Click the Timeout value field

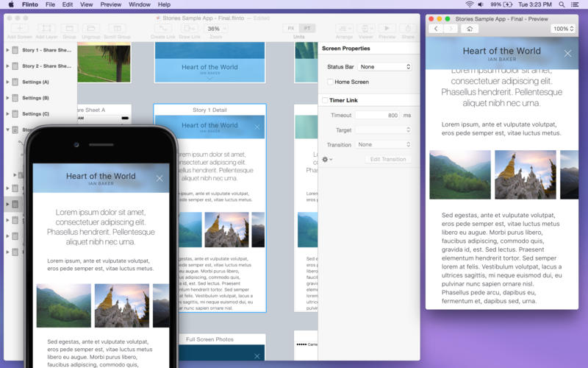pos(378,116)
